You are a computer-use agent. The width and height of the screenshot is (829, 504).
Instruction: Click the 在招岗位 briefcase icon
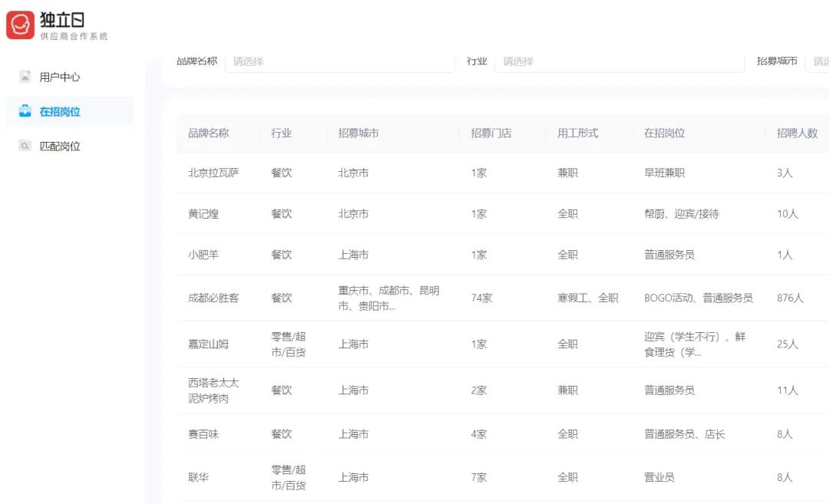coord(25,111)
